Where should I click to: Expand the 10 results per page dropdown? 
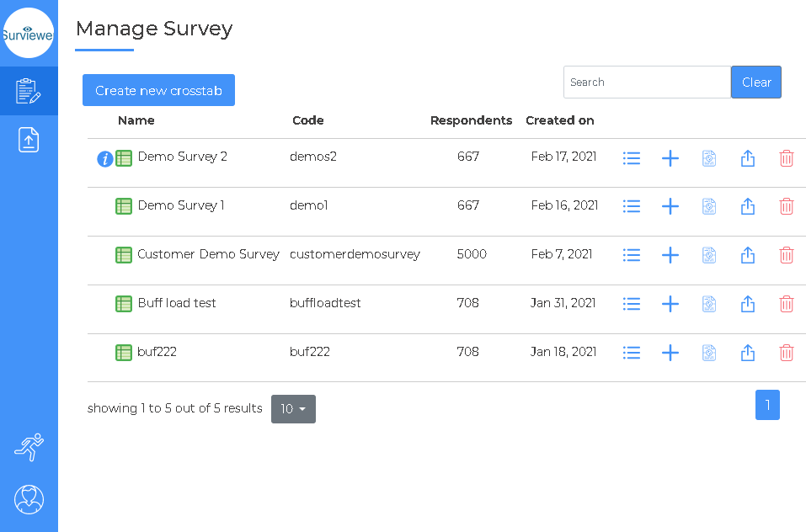293,409
